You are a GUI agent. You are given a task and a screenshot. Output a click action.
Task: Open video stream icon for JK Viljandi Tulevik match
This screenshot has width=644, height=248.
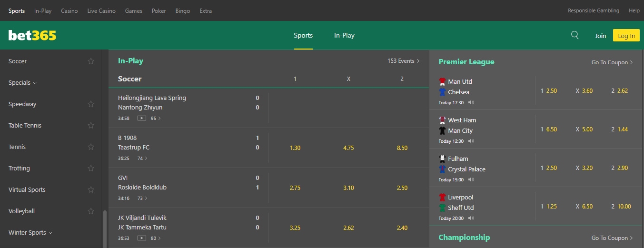[x=141, y=238]
